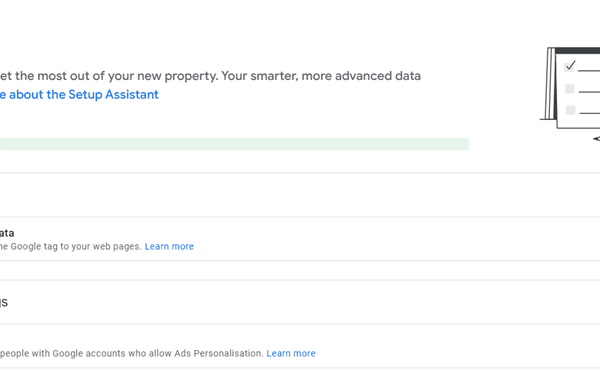
Task: Expand the Ads Personalisation description row
Action: coord(300,346)
